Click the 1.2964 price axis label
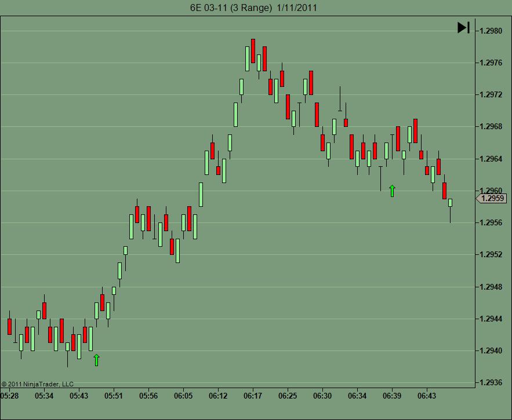The width and height of the screenshot is (512, 420). point(491,159)
